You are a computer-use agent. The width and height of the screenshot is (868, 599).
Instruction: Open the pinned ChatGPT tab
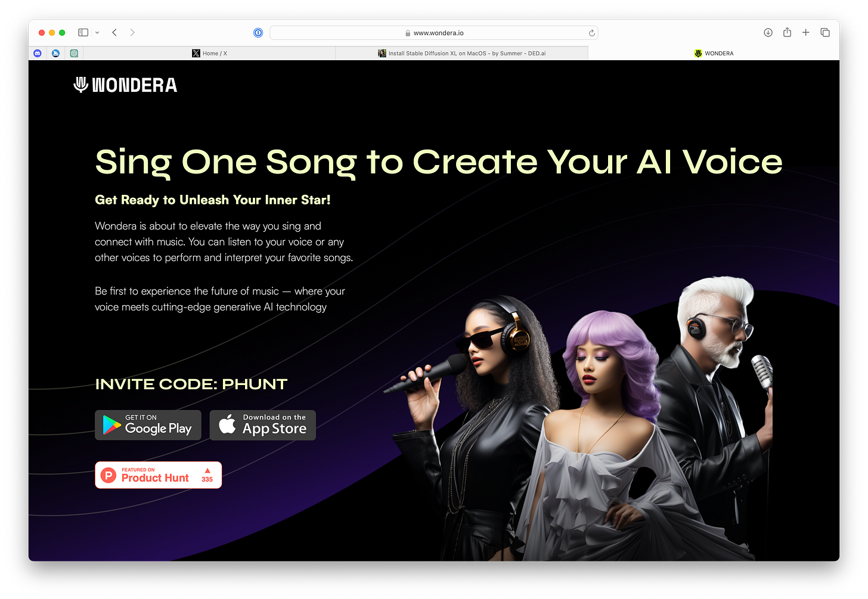74,53
